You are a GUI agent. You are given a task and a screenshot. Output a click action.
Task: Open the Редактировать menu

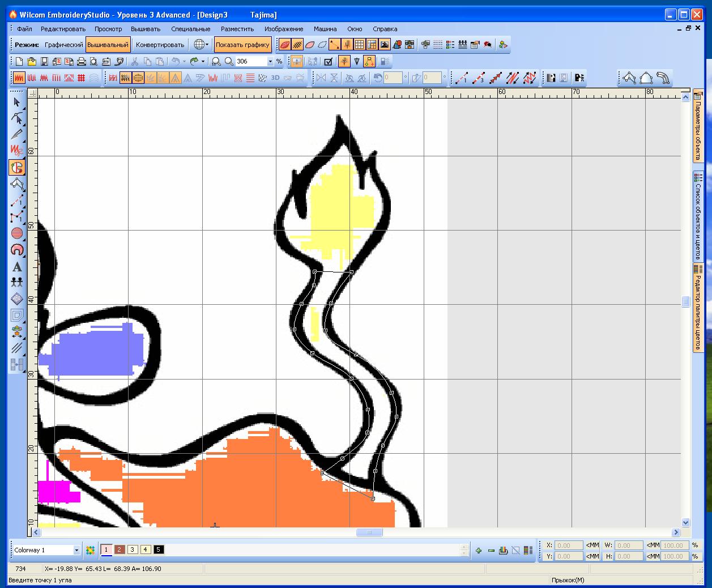[x=63, y=29]
